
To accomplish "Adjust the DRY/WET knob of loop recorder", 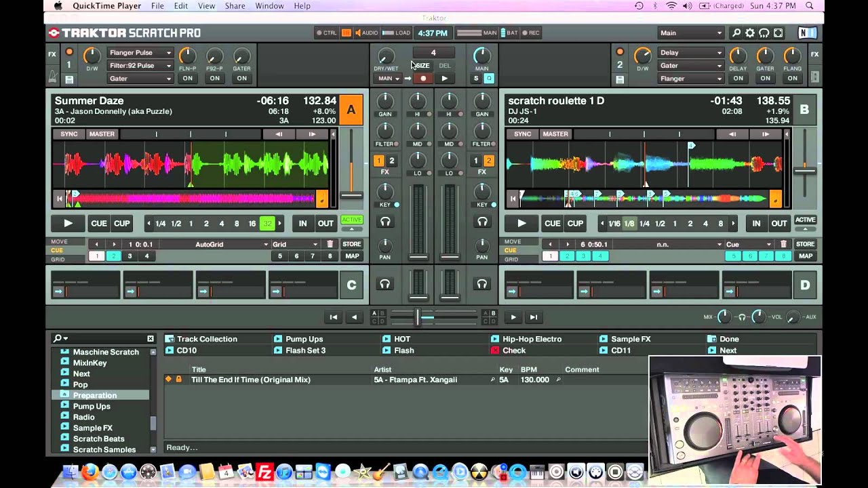I will (x=385, y=56).
